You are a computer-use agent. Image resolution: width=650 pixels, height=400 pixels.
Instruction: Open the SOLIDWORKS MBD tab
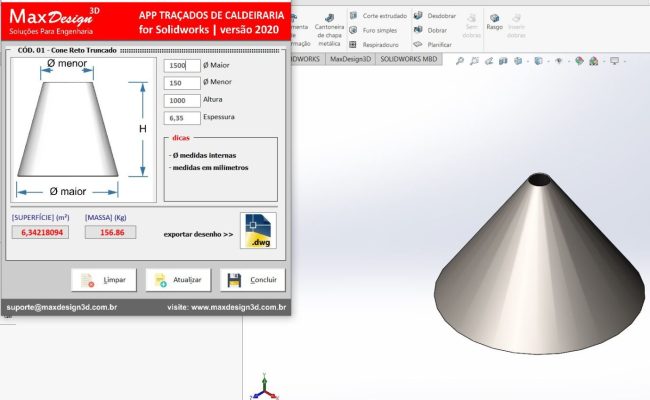coord(410,60)
